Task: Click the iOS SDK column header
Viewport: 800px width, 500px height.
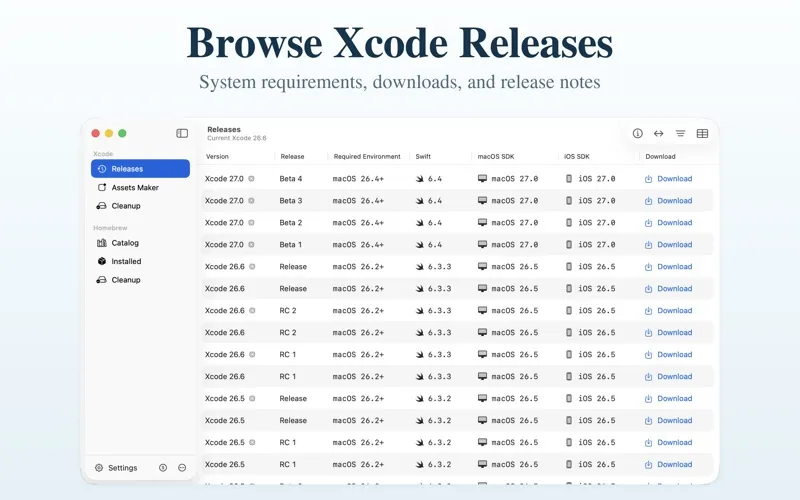Action: [x=577, y=157]
